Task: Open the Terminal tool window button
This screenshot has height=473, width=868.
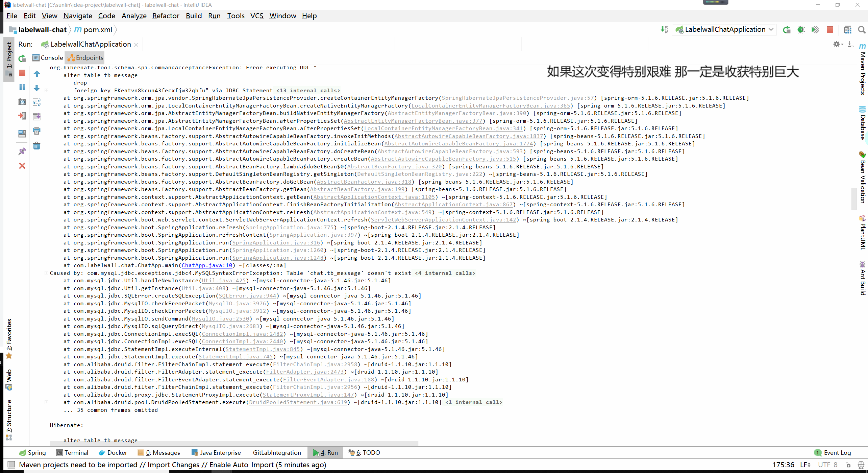Action: (x=72, y=453)
